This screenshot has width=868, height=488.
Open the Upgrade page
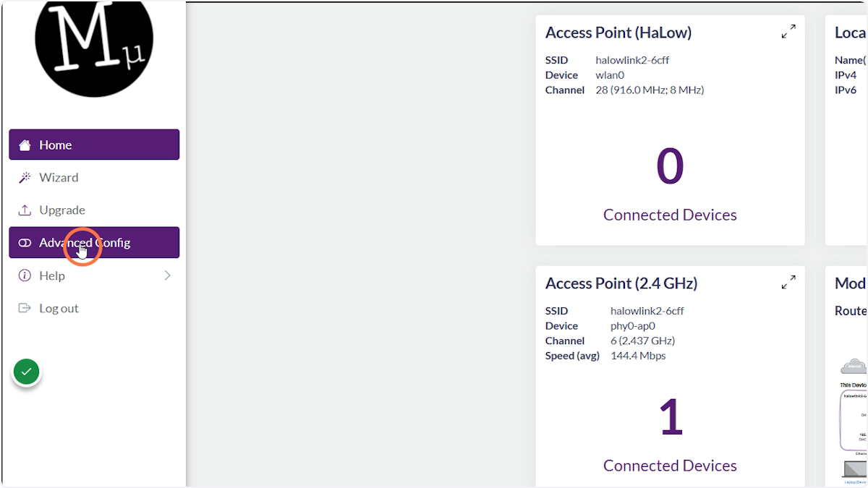61,210
